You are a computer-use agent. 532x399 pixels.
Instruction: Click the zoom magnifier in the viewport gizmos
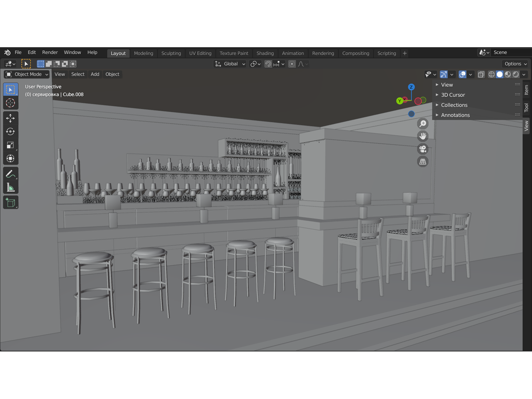tap(423, 123)
